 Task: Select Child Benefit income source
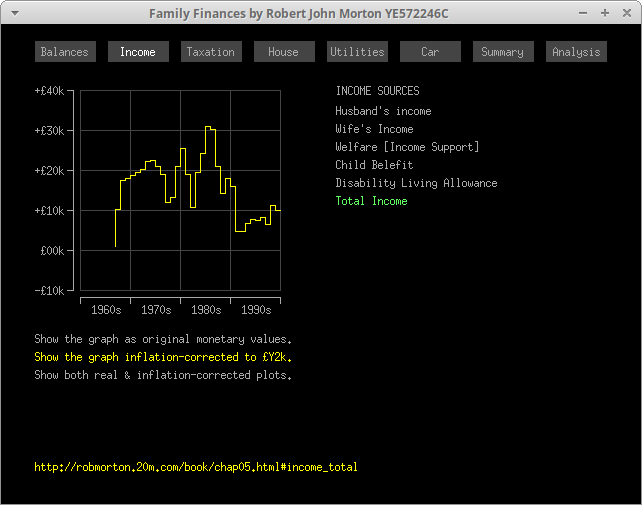[x=374, y=165]
